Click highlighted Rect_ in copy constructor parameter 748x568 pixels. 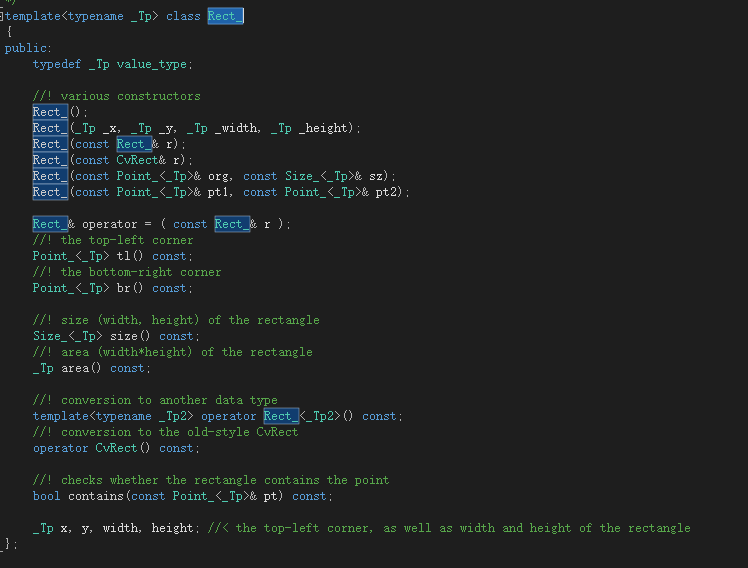[134, 144]
